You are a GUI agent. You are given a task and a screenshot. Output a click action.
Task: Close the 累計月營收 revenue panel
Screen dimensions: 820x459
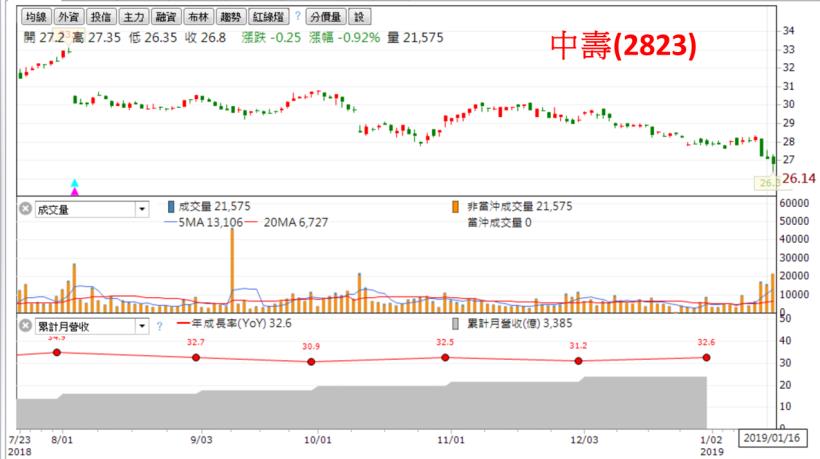pyautogui.click(x=26, y=326)
